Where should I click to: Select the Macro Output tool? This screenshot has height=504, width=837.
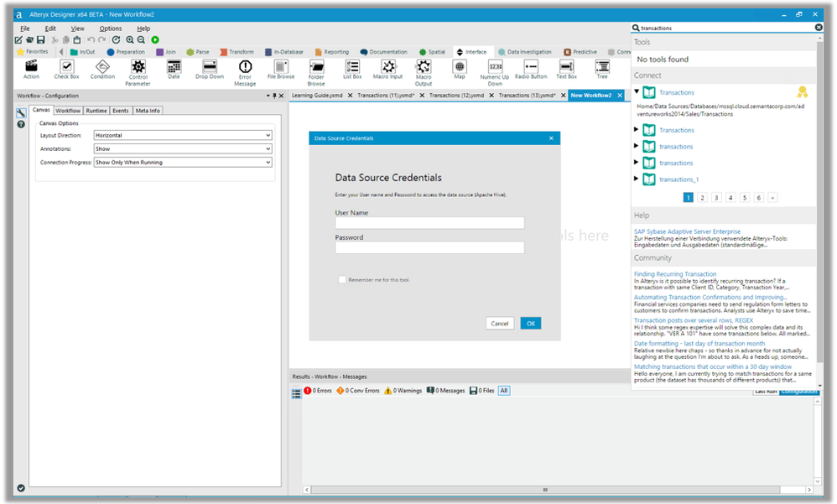[x=424, y=72]
